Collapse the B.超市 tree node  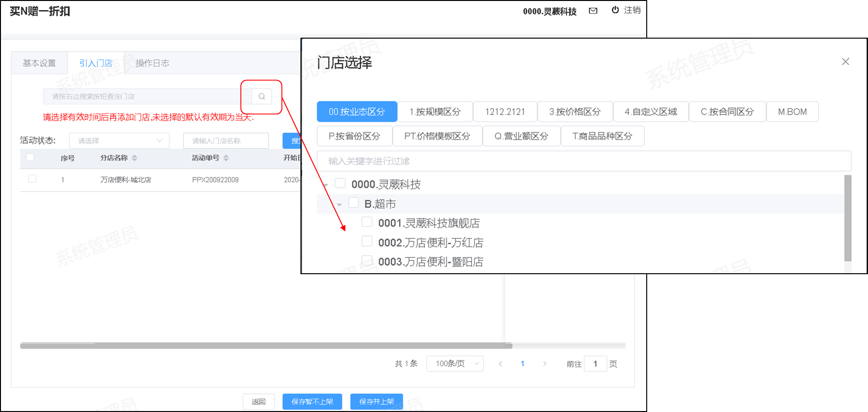click(x=339, y=205)
